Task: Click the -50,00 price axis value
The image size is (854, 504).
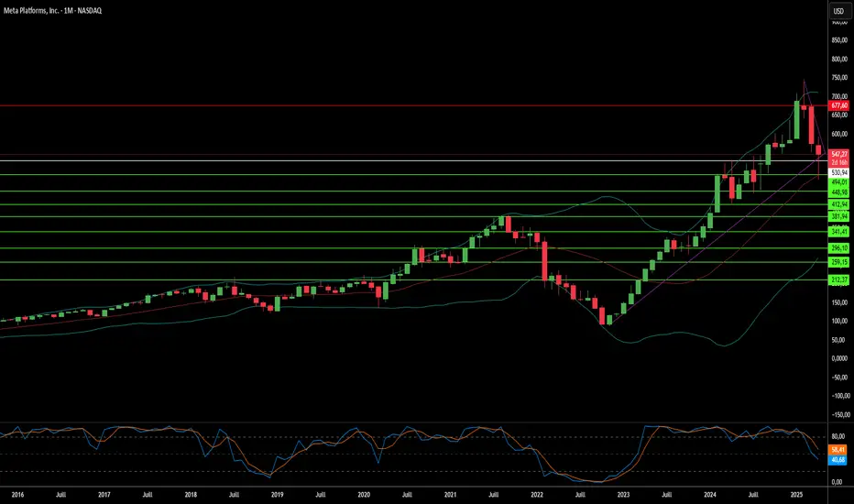Action: click(x=839, y=377)
